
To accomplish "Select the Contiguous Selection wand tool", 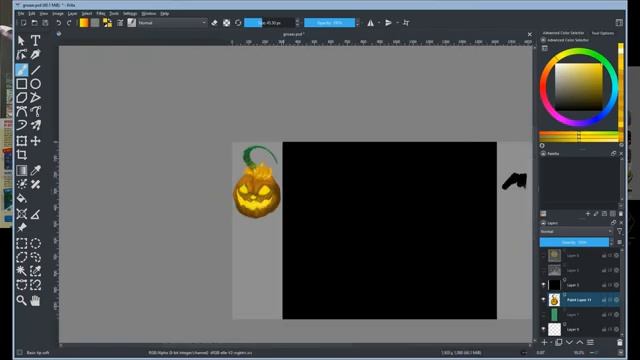I will 22,271.
